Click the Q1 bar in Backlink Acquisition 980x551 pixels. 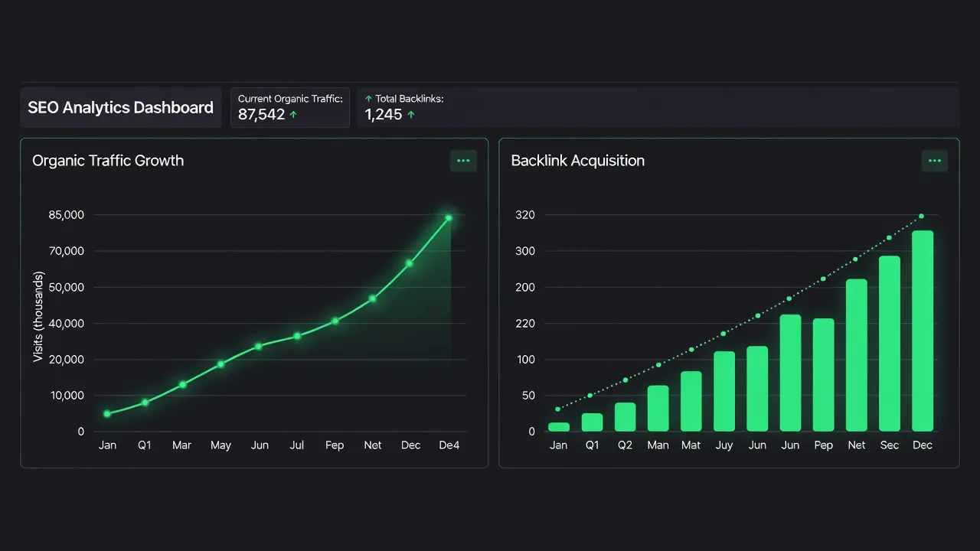tap(592, 422)
